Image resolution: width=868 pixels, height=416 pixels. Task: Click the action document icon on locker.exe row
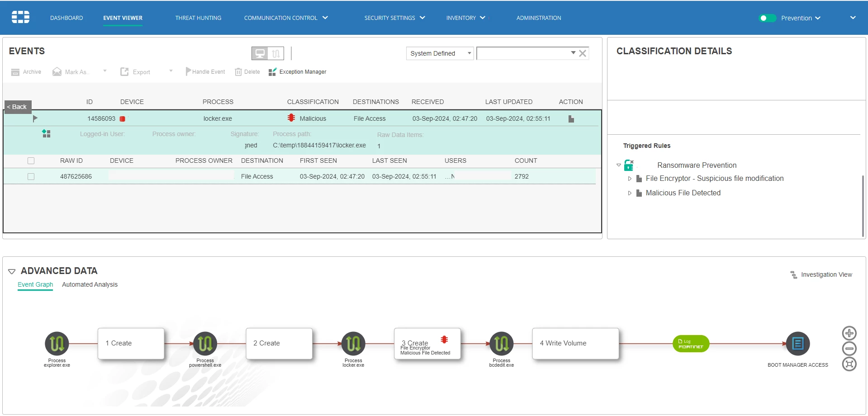point(571,119)
